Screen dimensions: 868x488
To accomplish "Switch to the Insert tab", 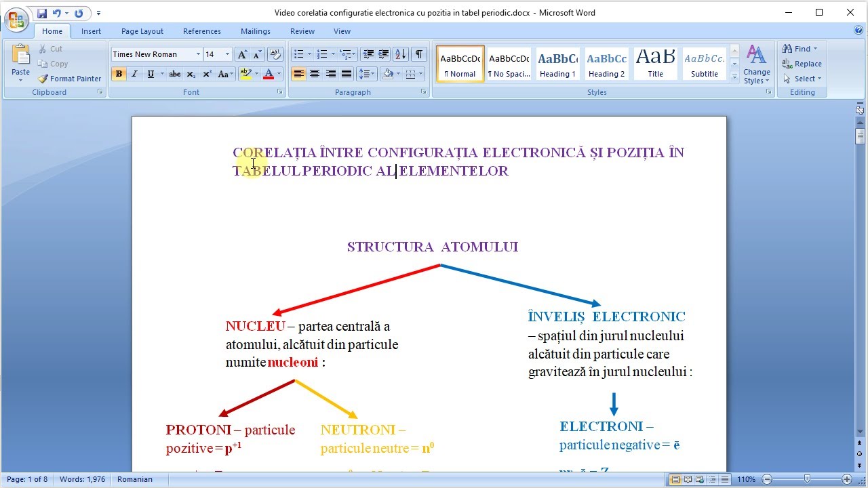I will (91, 31).
